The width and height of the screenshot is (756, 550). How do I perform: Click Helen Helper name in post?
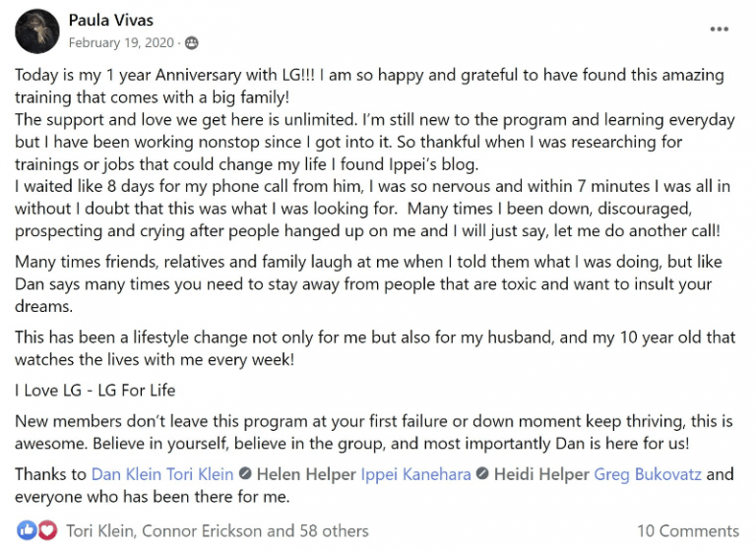(x=306, y=474)
